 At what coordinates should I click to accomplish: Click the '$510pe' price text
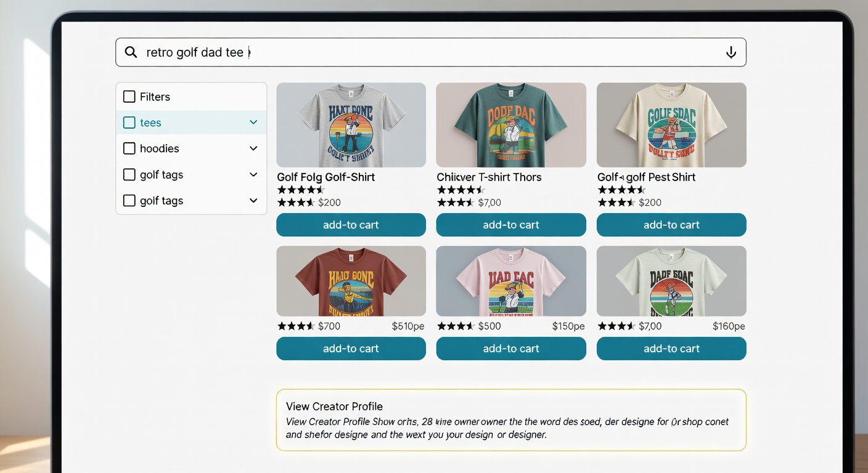(x=408, y=326)
